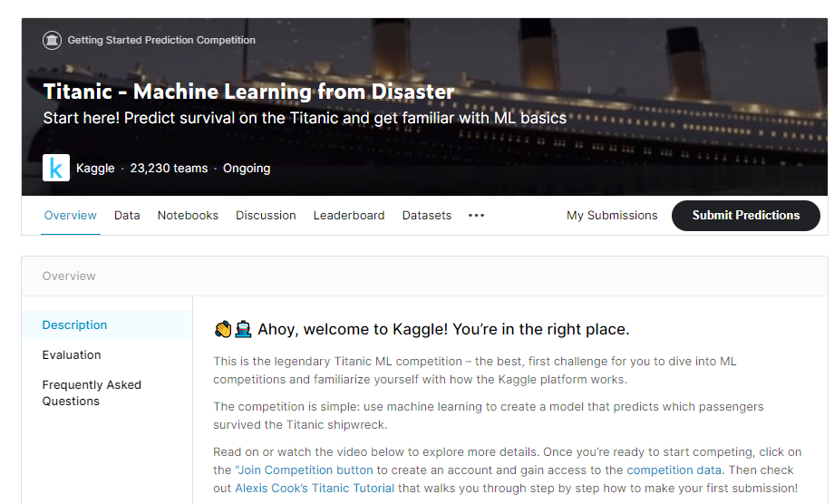Click the 'Ongoing' status text

click(x=247, y=169)
